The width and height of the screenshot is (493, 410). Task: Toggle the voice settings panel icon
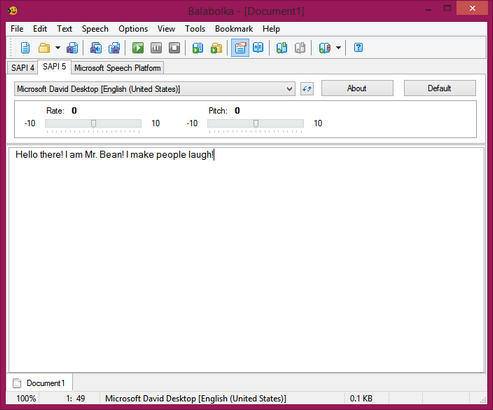(x=240, y=48)
